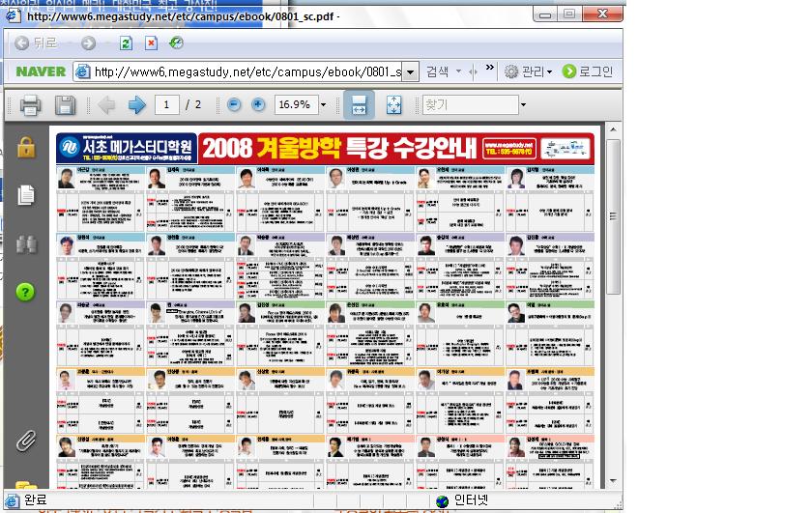Toggle fit one full page button

pos(393,105)
